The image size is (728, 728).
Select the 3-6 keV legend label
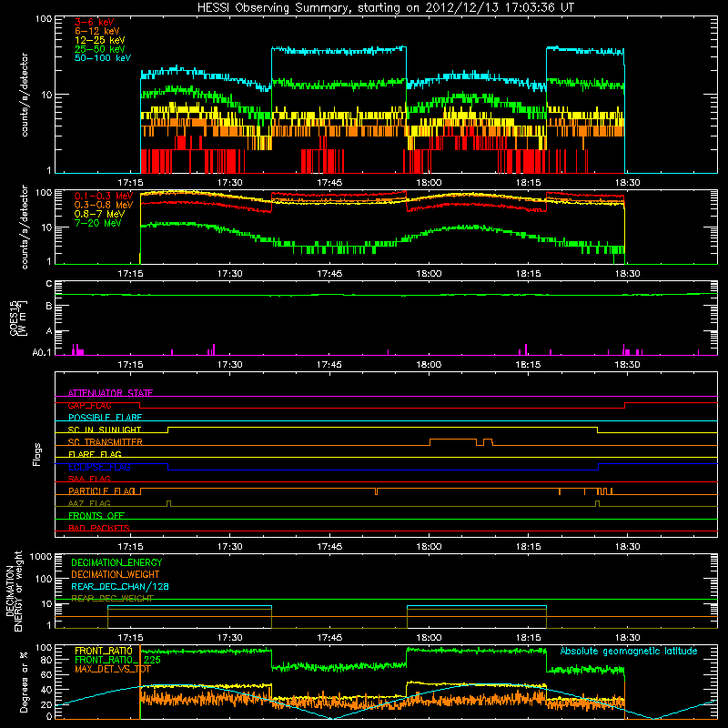coord(95,22)
